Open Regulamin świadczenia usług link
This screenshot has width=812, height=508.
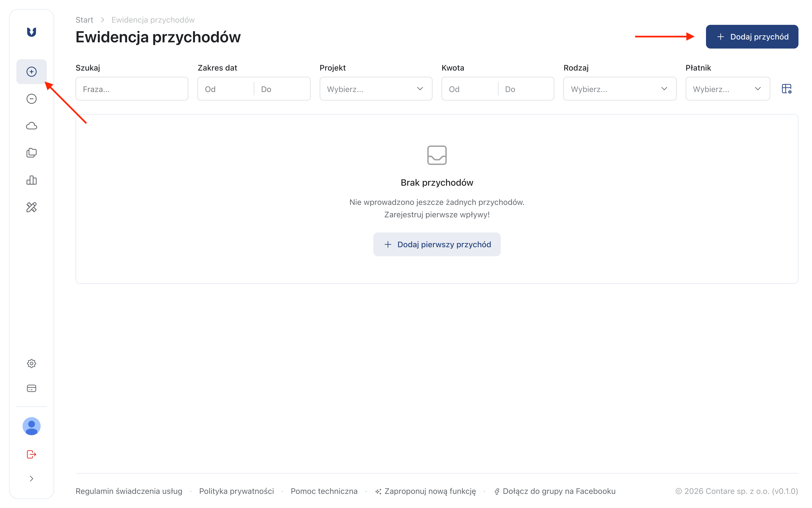click(129, 491)
